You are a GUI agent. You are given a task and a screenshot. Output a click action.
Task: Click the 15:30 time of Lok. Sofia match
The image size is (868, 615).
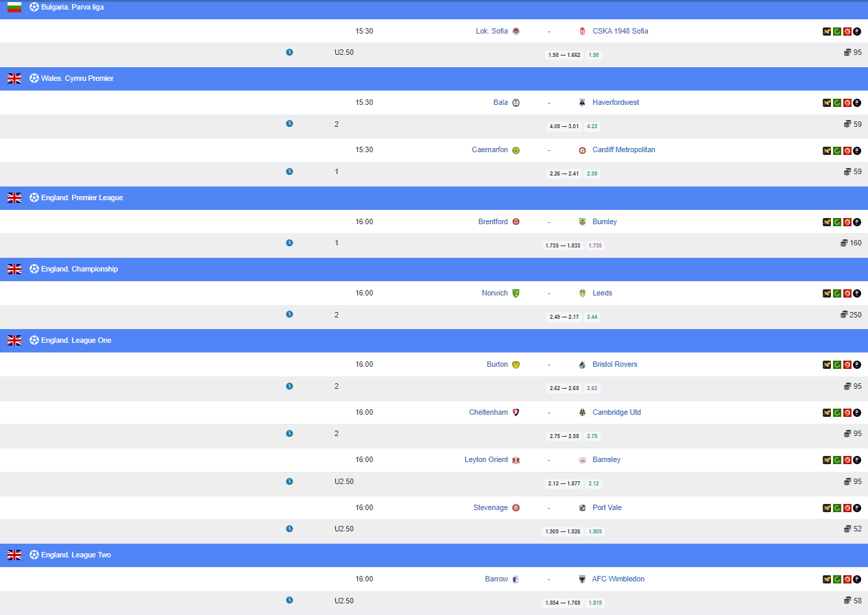click(364, 31)
